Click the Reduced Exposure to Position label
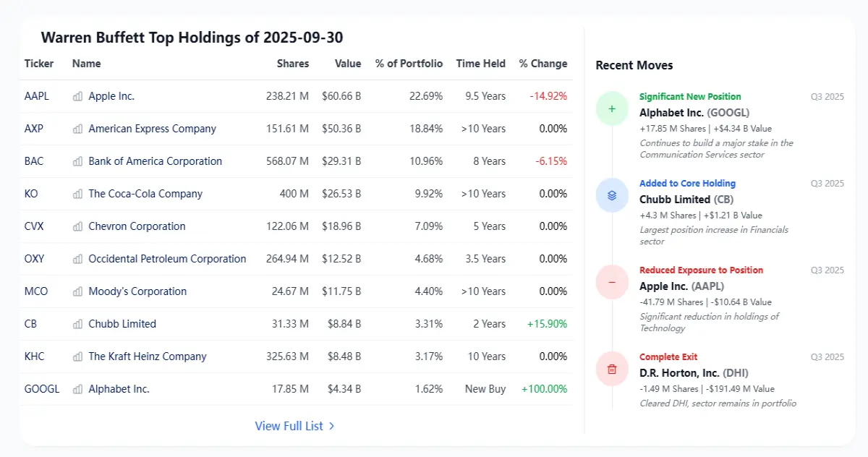Viewport: 868px width, 457px height. pos(702,270)
